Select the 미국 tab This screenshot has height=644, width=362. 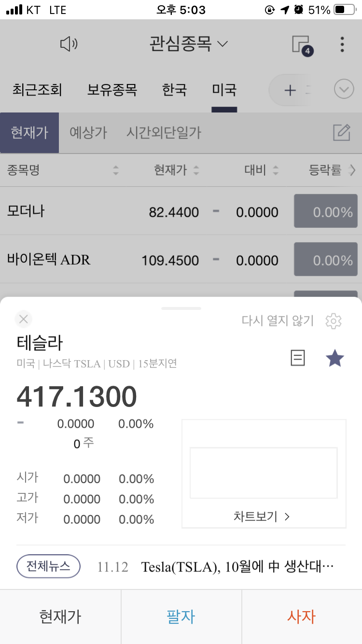click(224, 89)
